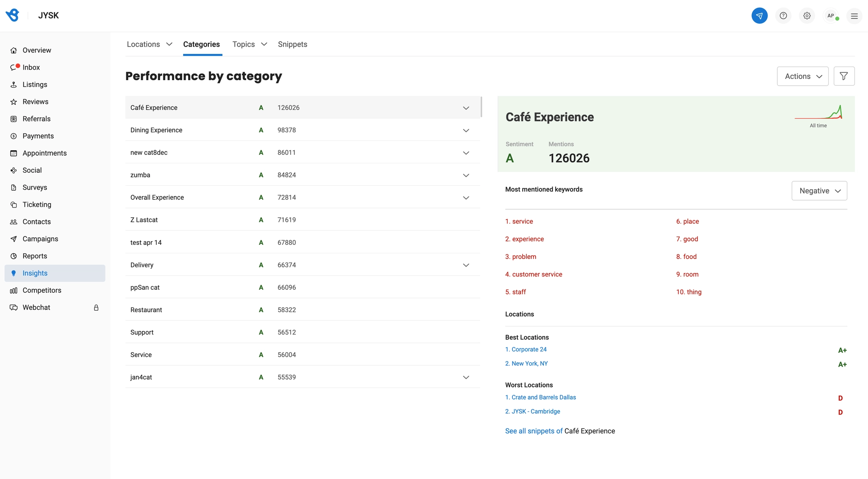
Task: Click the Social icon in sidebar
Action: pos(14,171)
